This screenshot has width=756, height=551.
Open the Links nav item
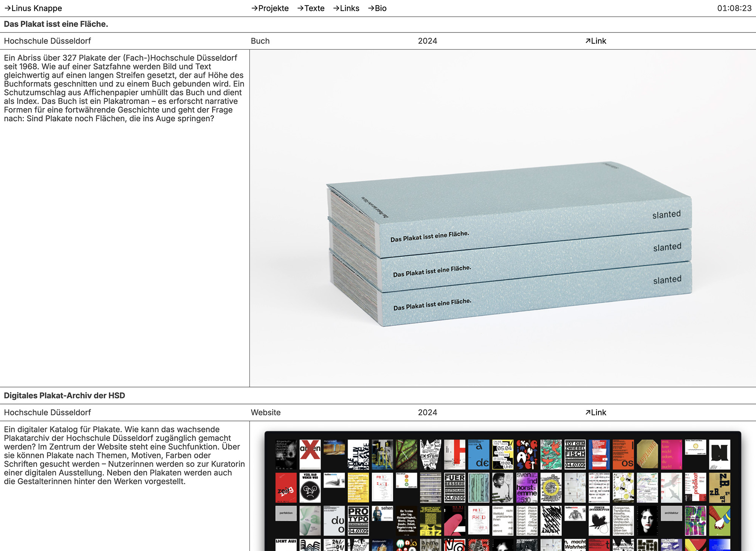346,8
